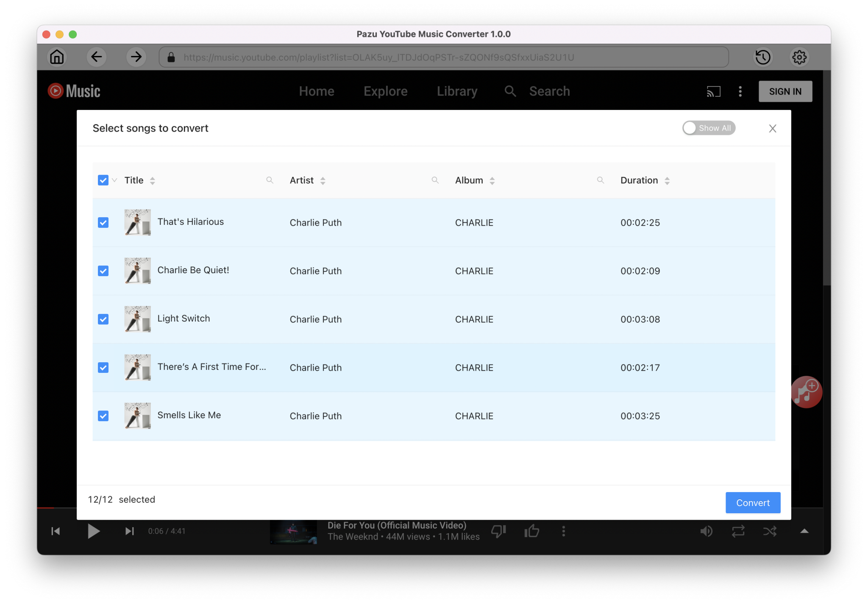Viewport: 868px width, 604px height.
Task: Toggle the Show All switch
Action: [x=709, y=128]
